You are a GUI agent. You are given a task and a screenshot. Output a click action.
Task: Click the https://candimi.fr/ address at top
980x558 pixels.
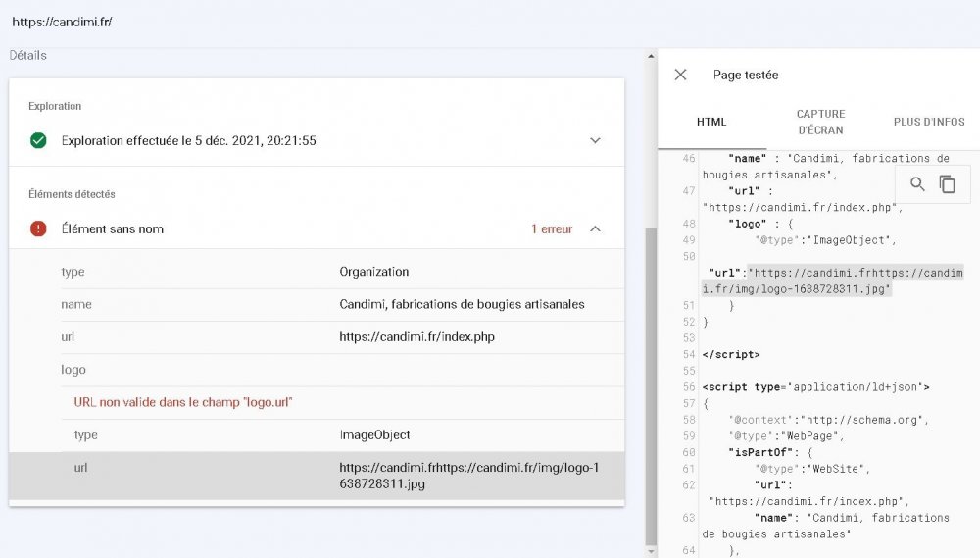(x=62, y=22)
